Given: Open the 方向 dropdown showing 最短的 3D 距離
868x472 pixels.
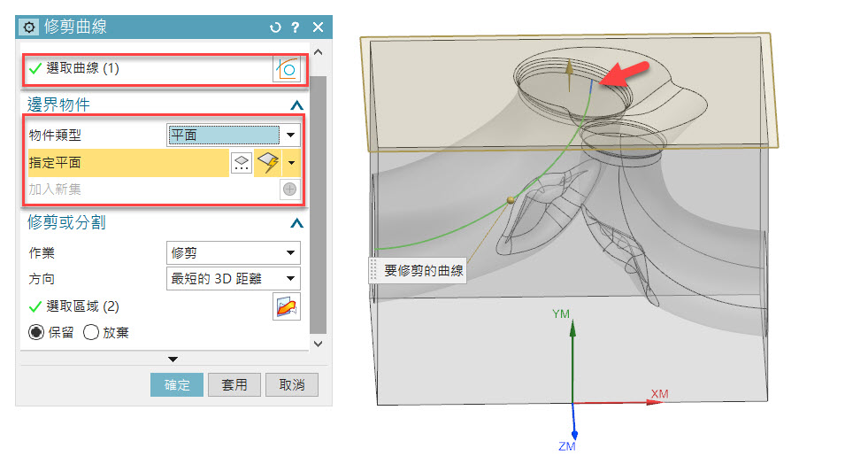Looking at the screenshot, I should 233,279.
